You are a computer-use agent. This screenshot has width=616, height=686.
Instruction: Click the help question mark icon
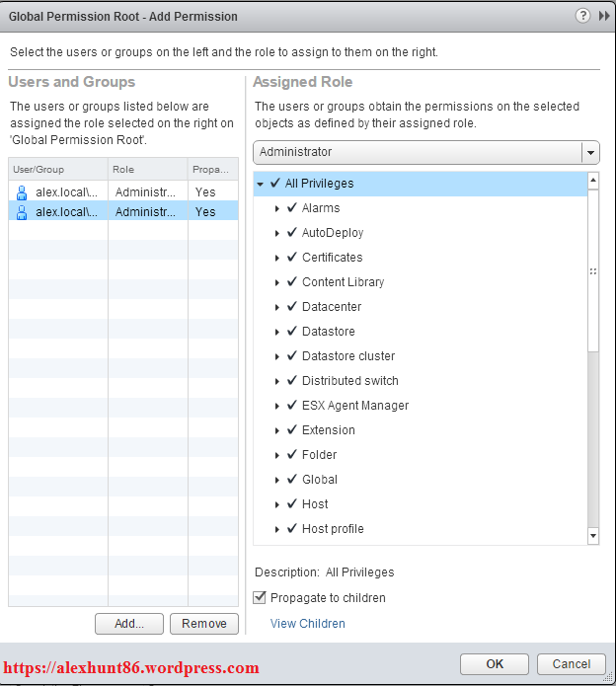582,17
